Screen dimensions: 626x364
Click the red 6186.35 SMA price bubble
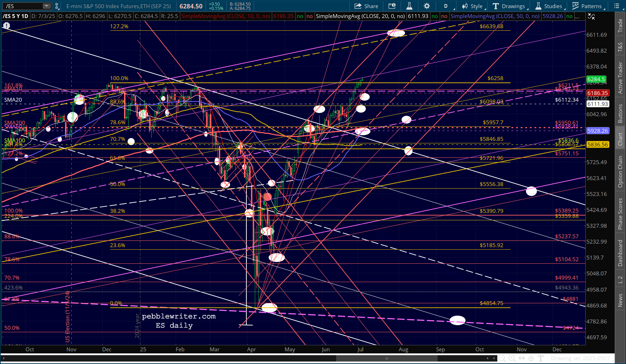coord(598,93)
